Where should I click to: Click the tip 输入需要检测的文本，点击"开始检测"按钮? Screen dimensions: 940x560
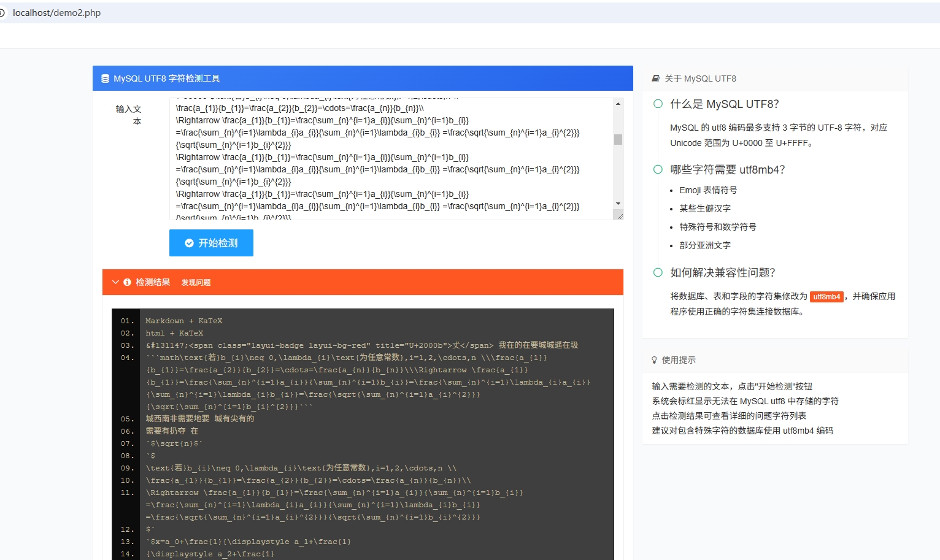pos(732,386)
